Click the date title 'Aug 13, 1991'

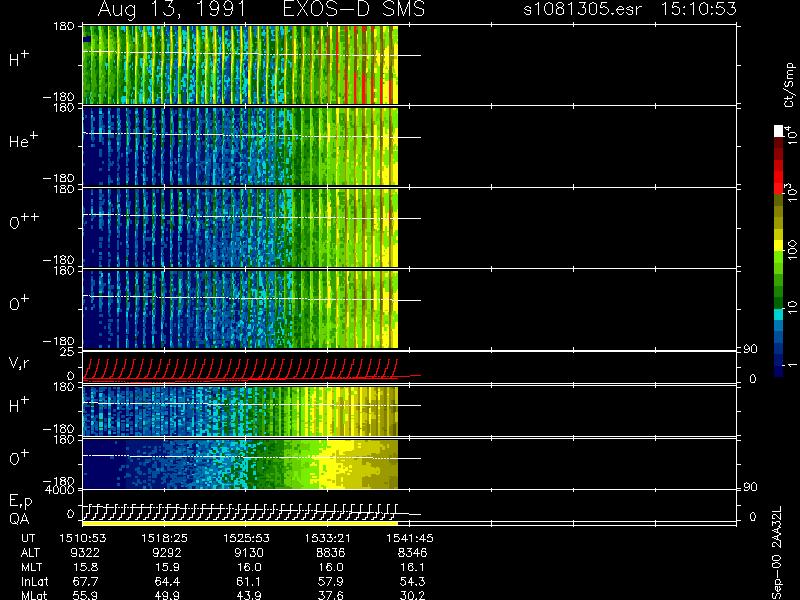pos(172,10)
